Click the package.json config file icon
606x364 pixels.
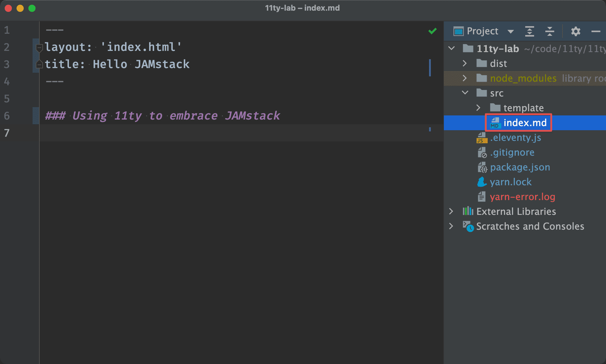[481, 167]
